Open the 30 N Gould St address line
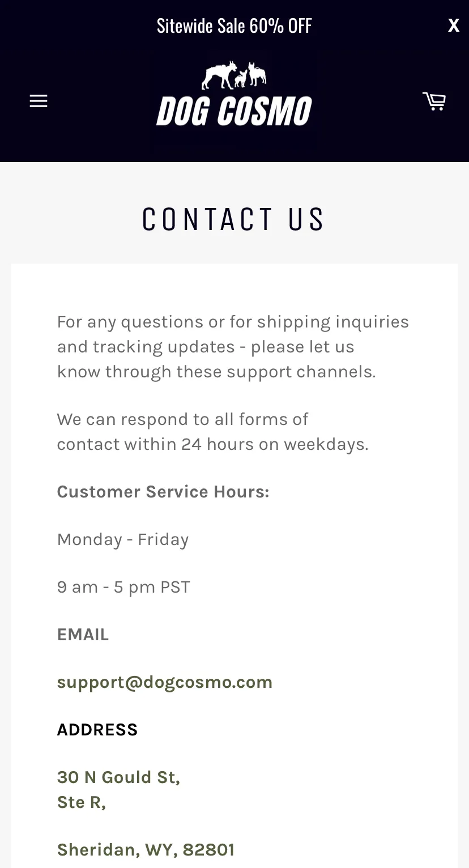This screenshot has width=469, height=868. (x=118, y=777)
